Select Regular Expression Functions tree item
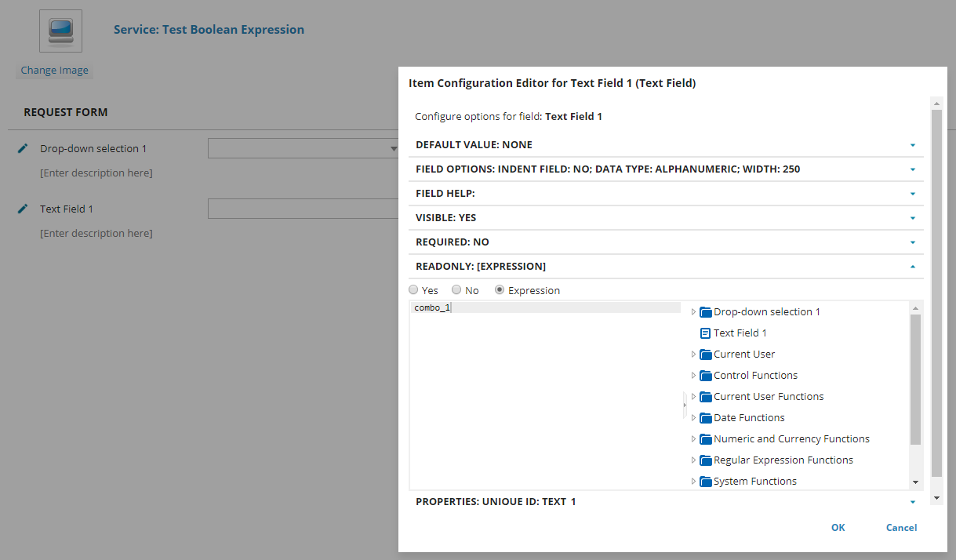Image resolution: width=956 pixels, height=560 pixels. (783, 460)
